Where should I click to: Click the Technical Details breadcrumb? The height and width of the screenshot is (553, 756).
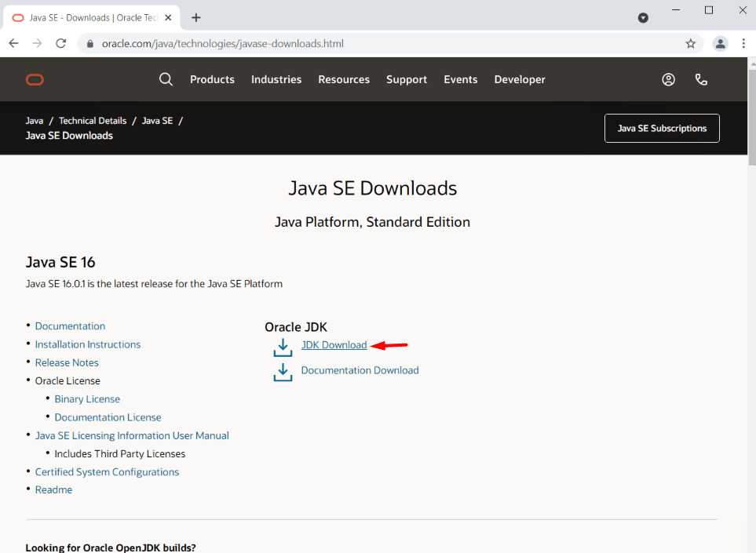coord(93,121)
